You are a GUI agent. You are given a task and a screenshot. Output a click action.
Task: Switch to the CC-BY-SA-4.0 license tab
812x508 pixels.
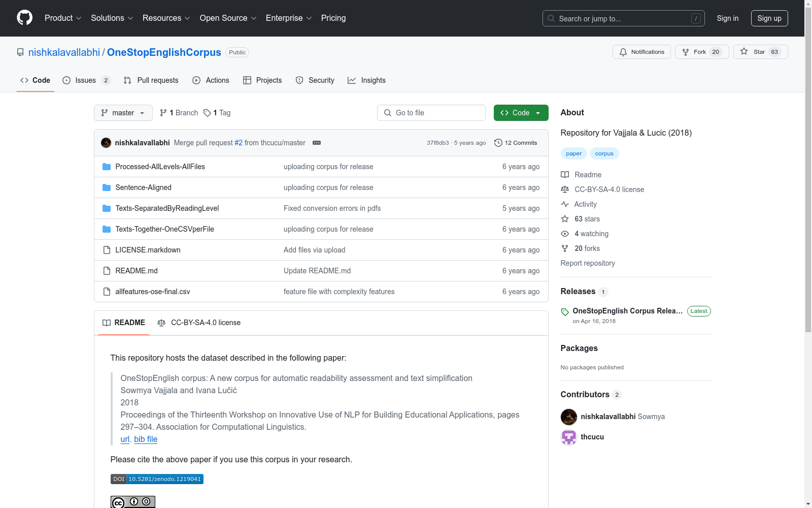199,323
